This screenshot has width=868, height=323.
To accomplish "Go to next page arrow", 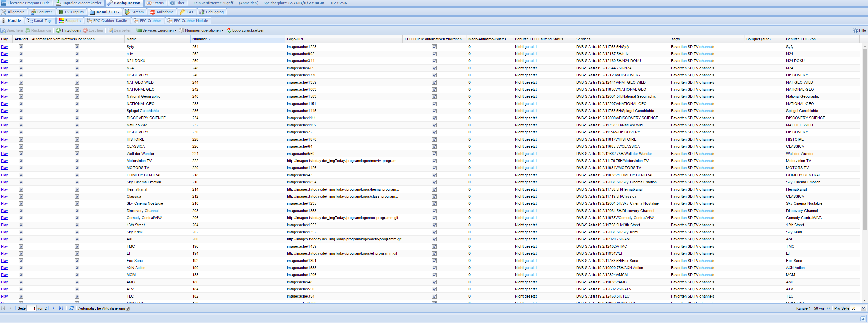I will 53,308.
